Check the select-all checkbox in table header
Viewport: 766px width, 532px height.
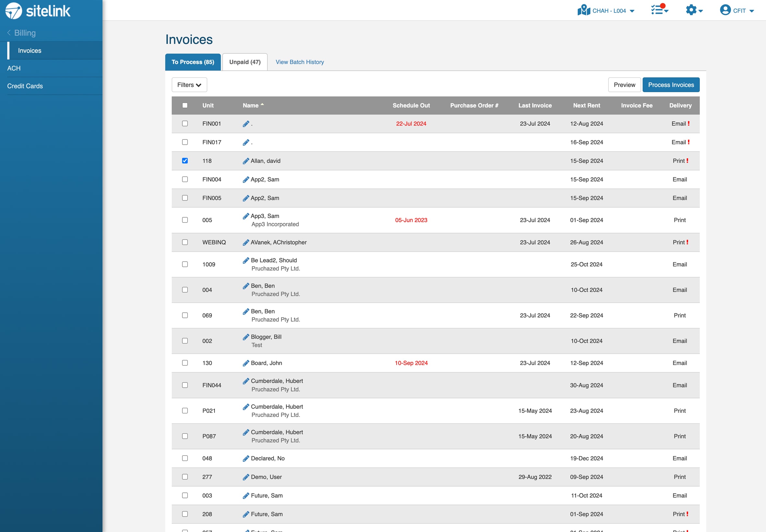tap(185, 105)
